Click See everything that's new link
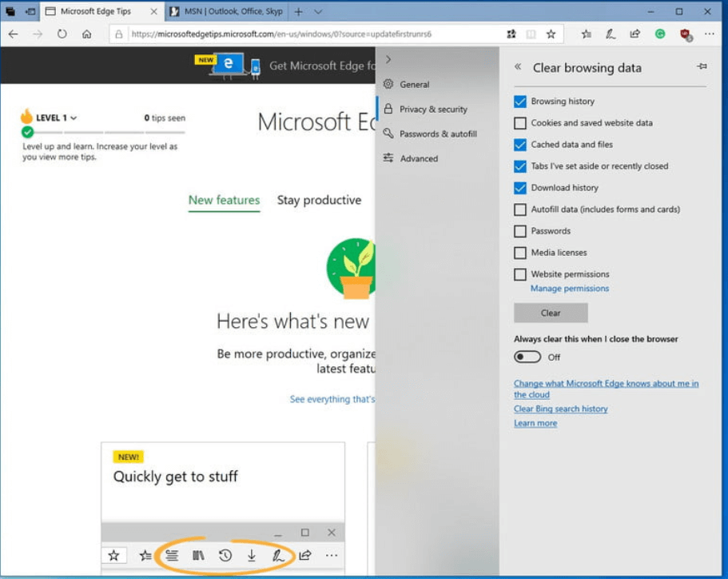 coord(332,399)
